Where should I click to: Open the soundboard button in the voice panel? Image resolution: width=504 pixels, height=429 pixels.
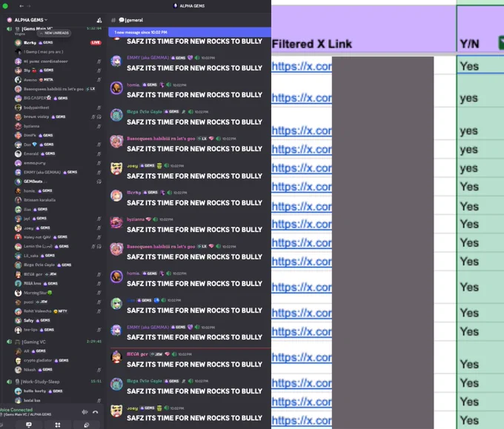[87, 425]
